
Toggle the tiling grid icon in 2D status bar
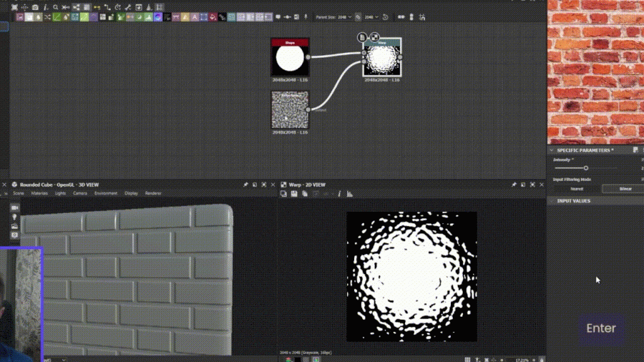coord(467,359)
